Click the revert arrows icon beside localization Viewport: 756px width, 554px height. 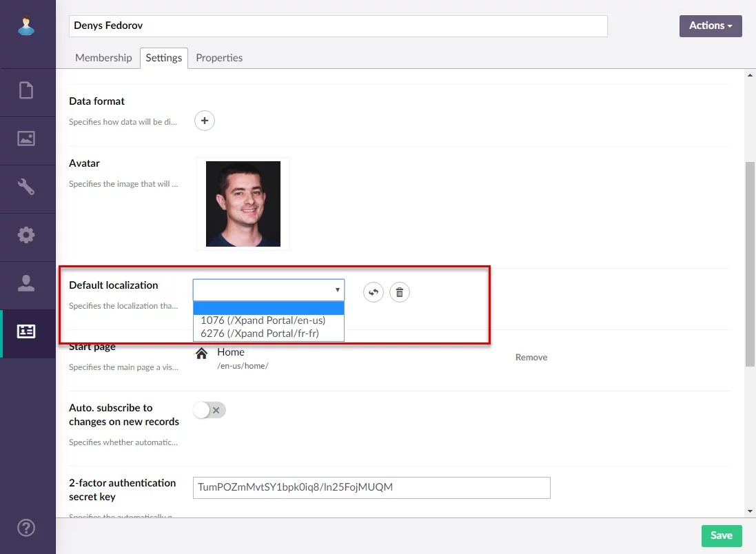click(x=374, y=292)
